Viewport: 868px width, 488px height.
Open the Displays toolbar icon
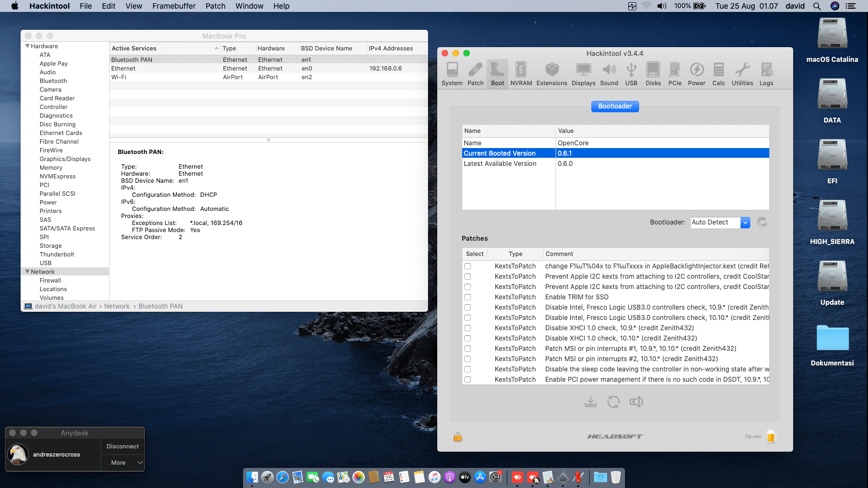583,74
